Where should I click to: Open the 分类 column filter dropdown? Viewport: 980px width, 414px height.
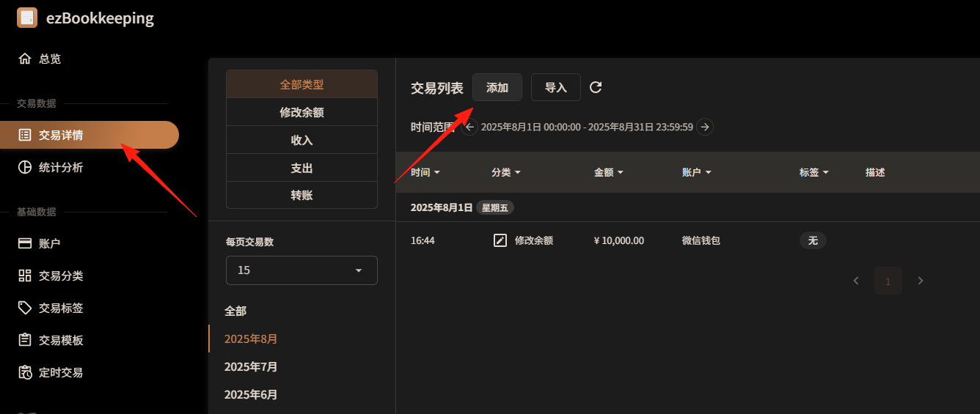tap(506, 172)
